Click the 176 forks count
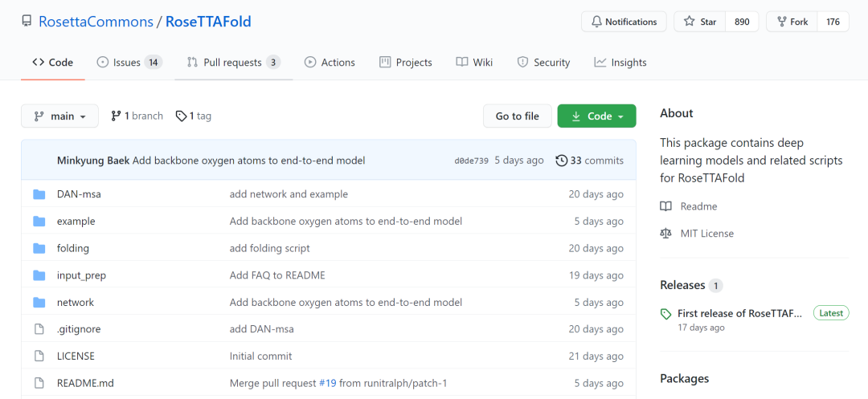This screenshot has width=868, height=399. pos(833,22)
